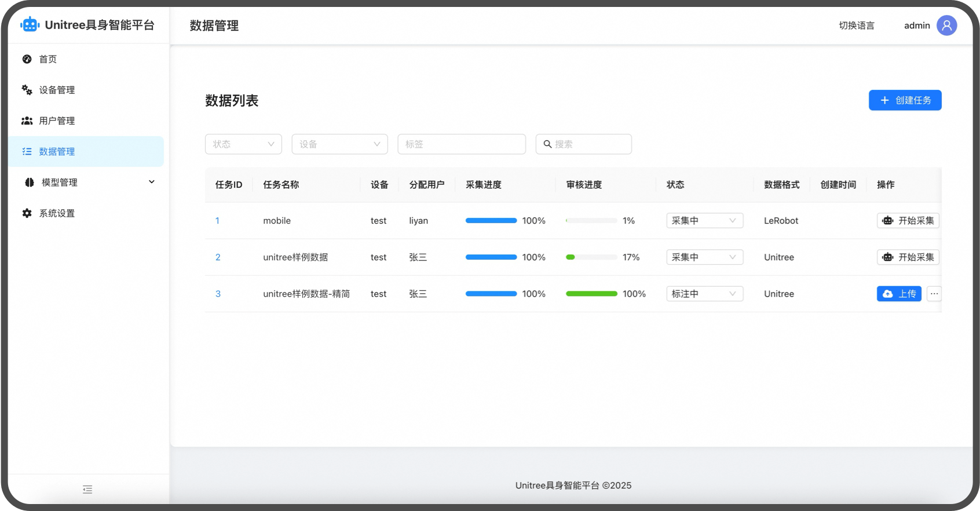Open the more options ellipsis for task 3
This screenshot has width=980, height=511.
coord(934,294)
